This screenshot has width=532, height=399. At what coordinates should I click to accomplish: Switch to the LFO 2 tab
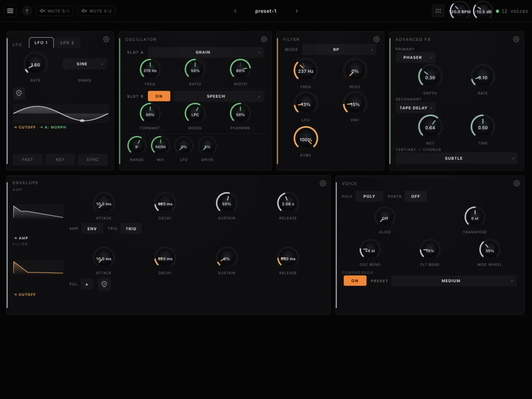click(67, 43)
